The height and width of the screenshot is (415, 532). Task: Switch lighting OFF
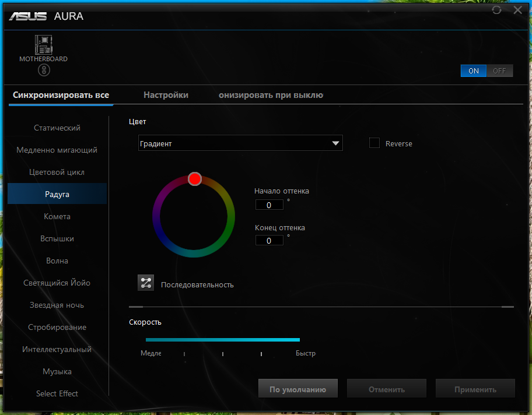point(499,71)
